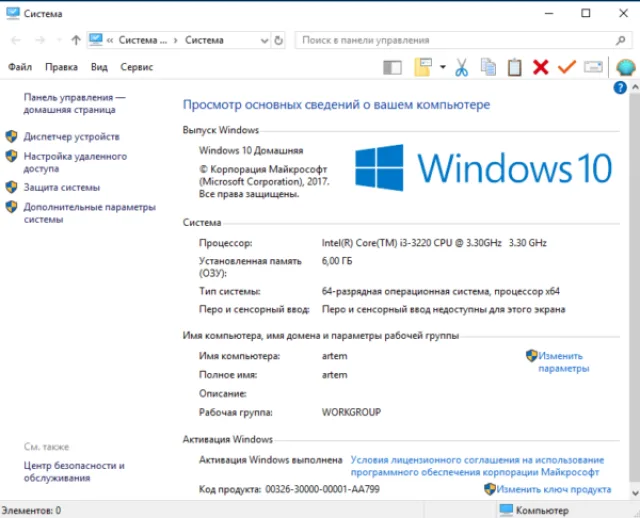Click the shield icon beside Изменить ключ продукта
The height and width of the screenshot is (518, 640).
pyautogui.click(x=490, y=489)
